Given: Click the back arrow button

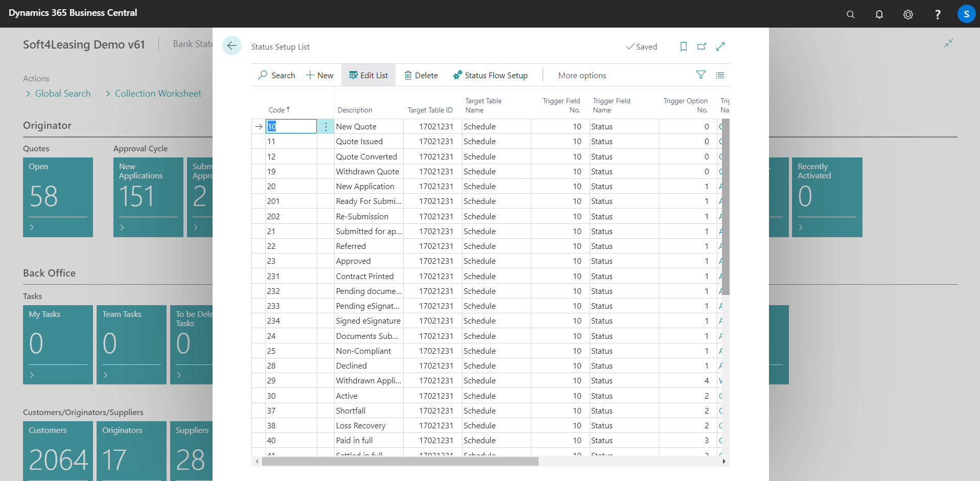Looking at the screenshot, I should coord(232,46).
